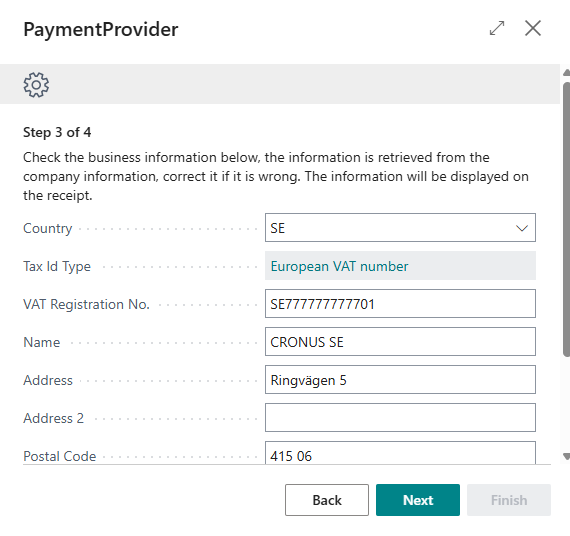Image resolution: width=570 pixels, height=536 pixels.
Task: Proceed with the Next button
Action: click(418, 500)
